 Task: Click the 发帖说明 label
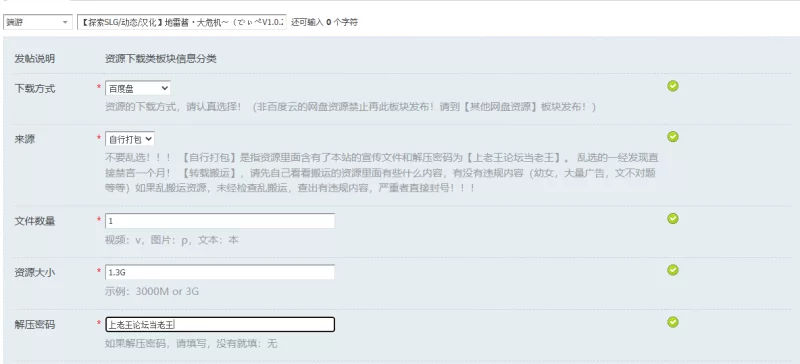tap(35, 59)
